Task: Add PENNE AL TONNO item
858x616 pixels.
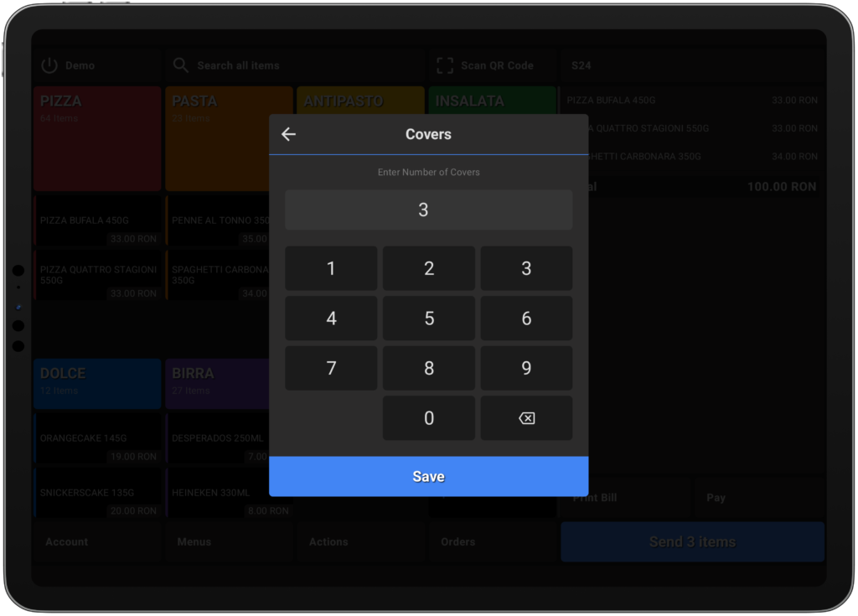Action: (218, 220)
